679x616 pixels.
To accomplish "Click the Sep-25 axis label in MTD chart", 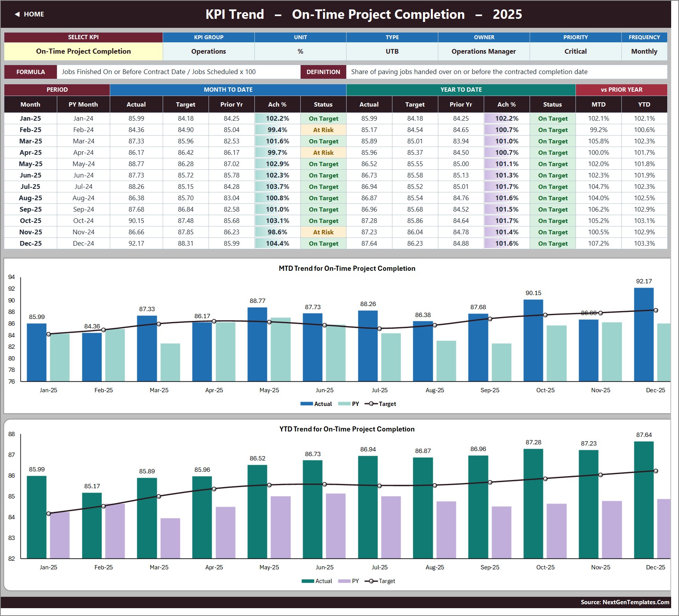I will coord(490,390).
